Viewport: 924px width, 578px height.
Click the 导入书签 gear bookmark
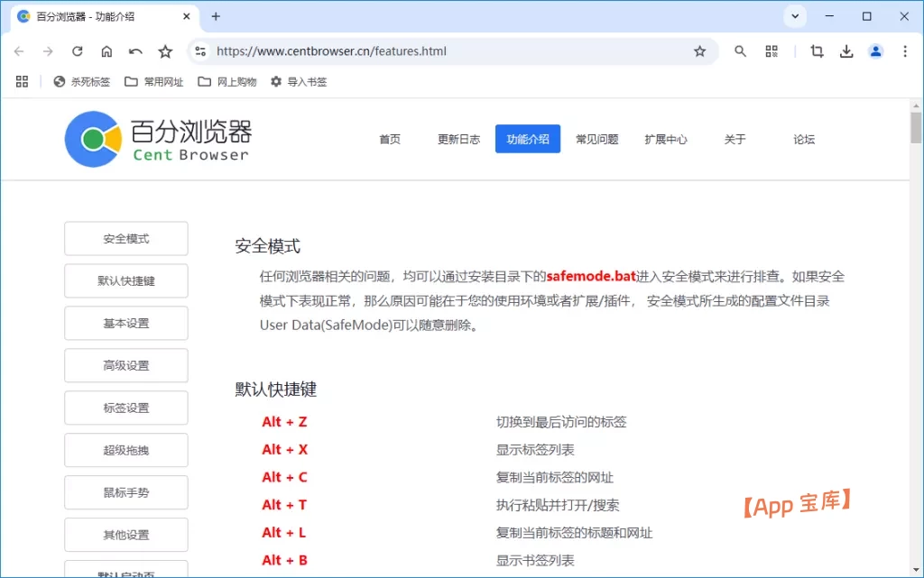298,82
